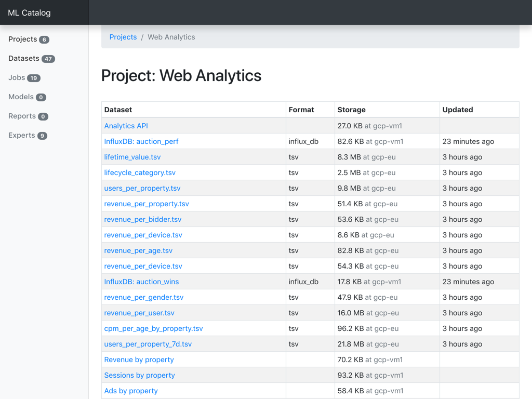
Task: Open the InfluxDB: auction_wins dataset
Action: click(x=141, y=282)
